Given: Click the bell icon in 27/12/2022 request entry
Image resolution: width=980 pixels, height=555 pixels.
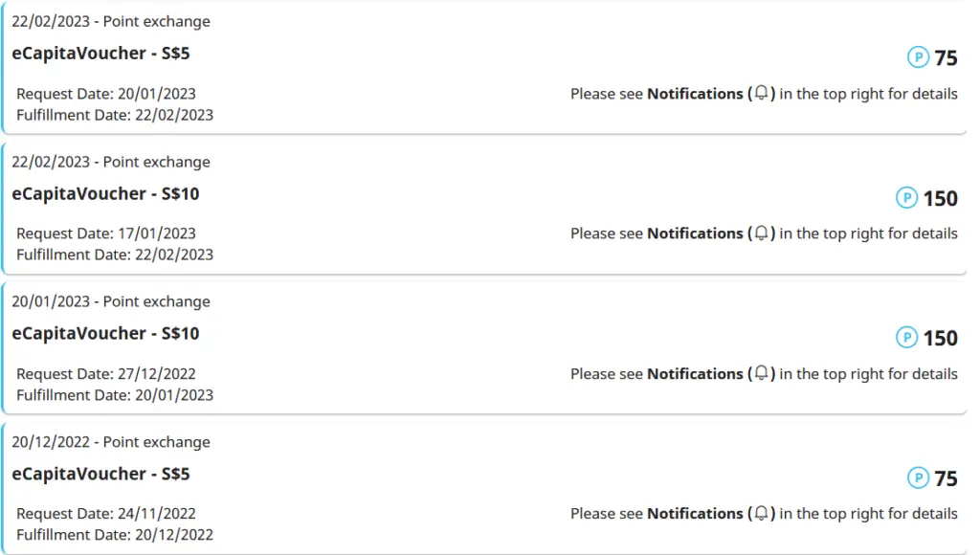Looking at the screenshot, I should click(x=761, y=373).
